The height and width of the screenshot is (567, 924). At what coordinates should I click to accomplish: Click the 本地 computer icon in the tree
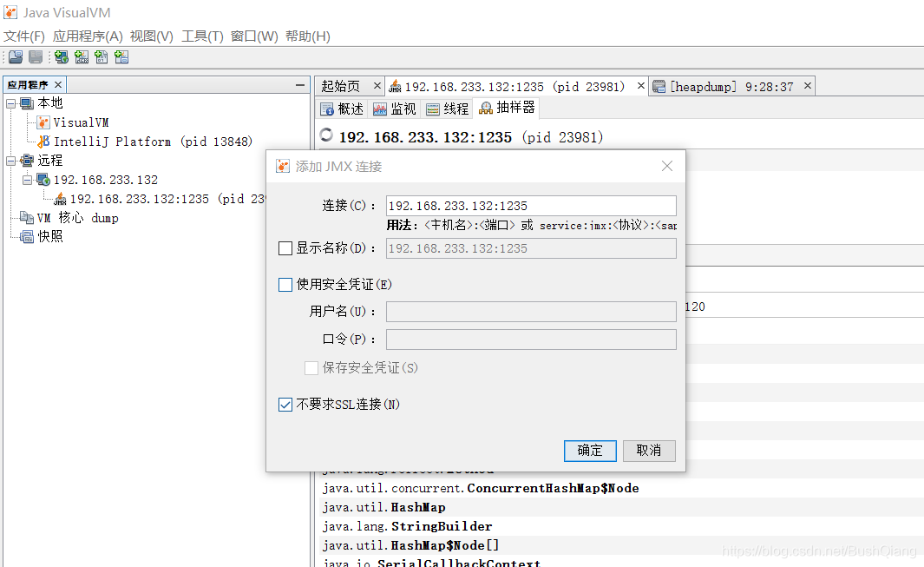click(27, 103)
